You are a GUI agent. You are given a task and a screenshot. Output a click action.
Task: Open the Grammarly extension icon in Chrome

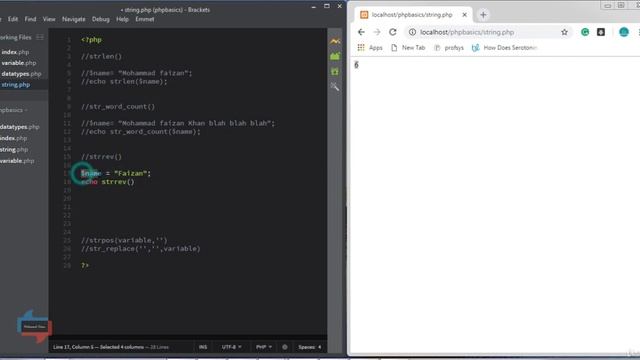(x=585, y=32)
